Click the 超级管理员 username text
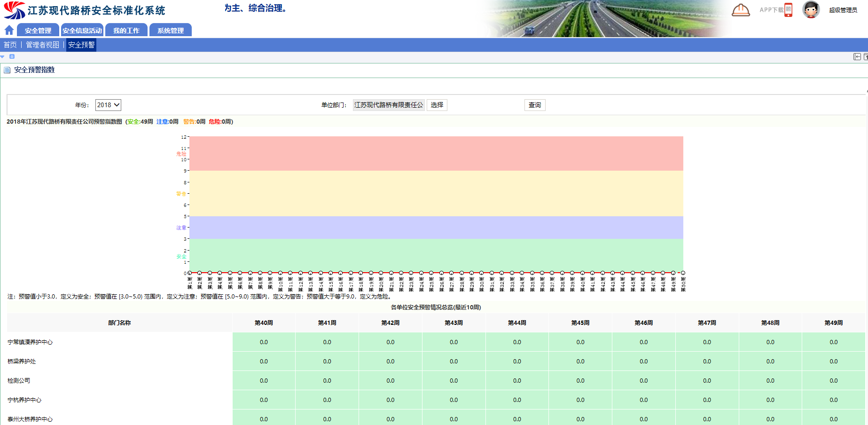The width and height of the screenshot is (868, 425). pos(843,10)
